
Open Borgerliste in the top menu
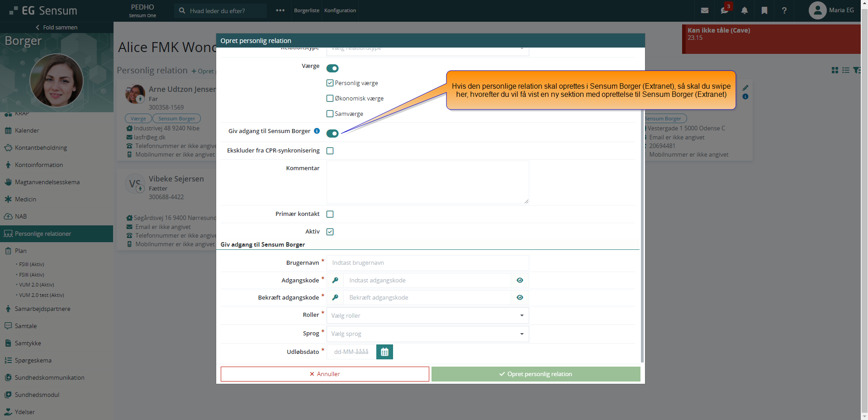[306, 10]
